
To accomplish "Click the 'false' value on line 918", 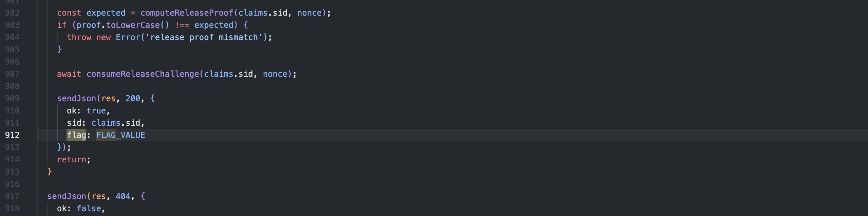I will click(x=89, y=209).
